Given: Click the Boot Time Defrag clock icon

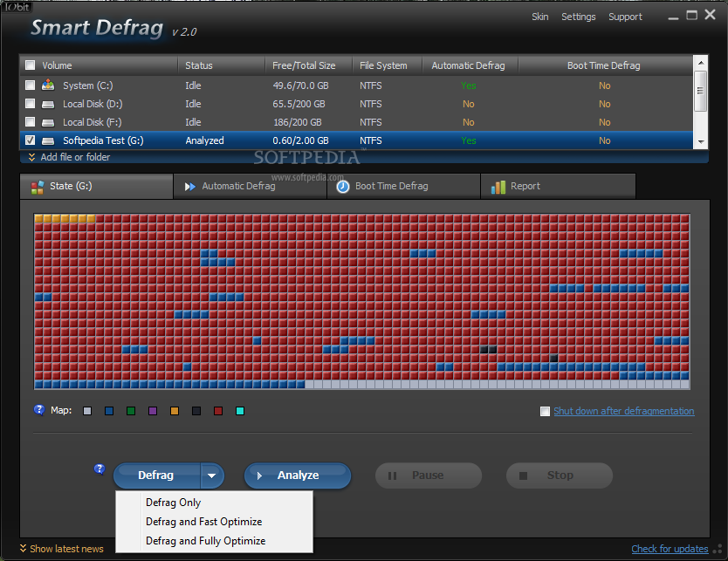Looking at the screenshot, I should 343,187.
